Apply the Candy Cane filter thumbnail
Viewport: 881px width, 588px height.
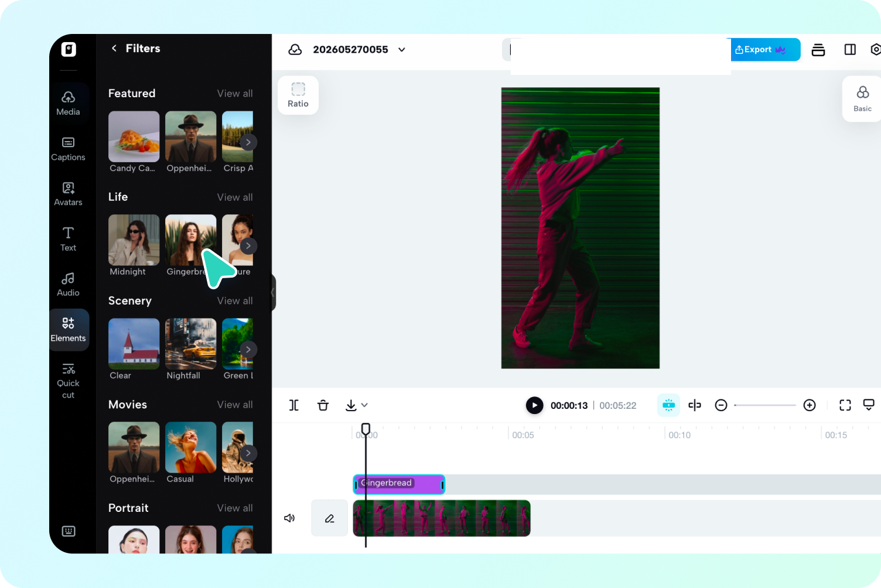(x=134, y=136)
